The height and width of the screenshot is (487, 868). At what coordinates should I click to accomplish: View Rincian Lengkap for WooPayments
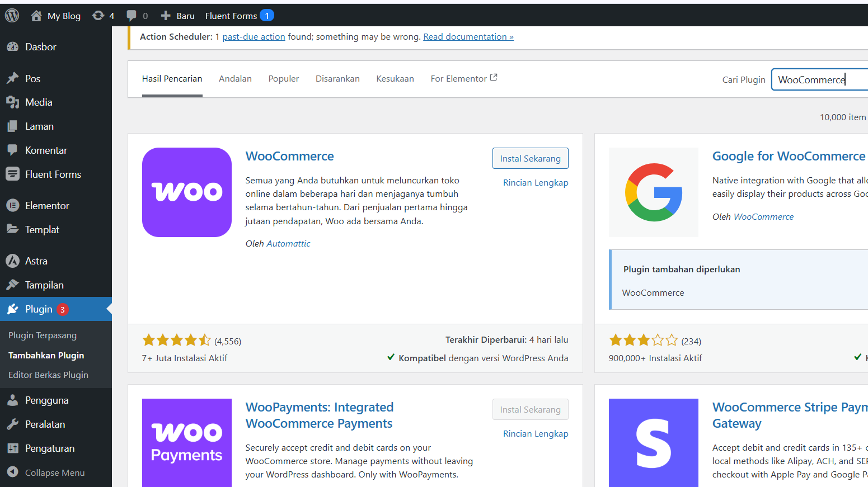pos(535,434)
